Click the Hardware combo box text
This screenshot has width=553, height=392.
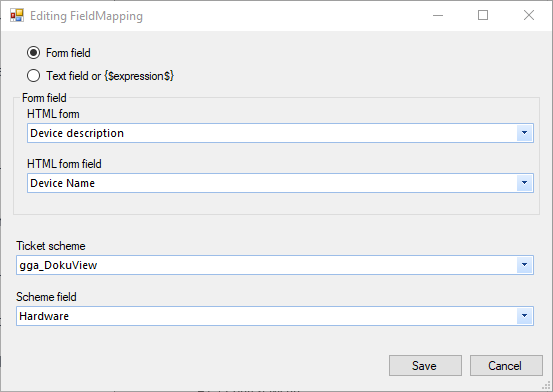pos(44,316)
